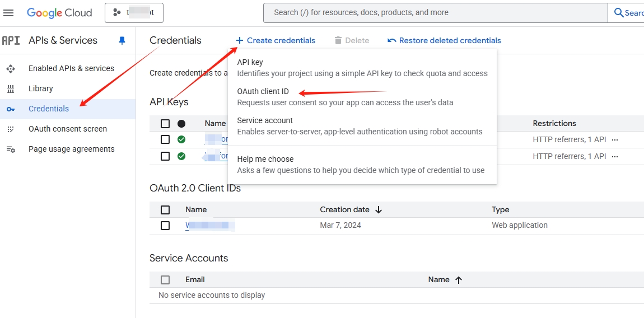
Task: Check the select-all box in OAuth 2.0 Client IDs
Action: 165,210
